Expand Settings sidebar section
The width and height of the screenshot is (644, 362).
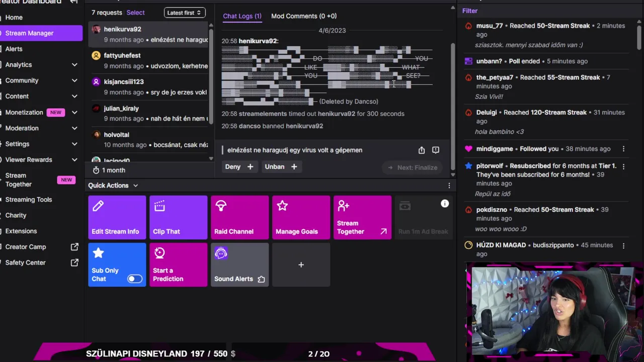[x=74, y=144]
